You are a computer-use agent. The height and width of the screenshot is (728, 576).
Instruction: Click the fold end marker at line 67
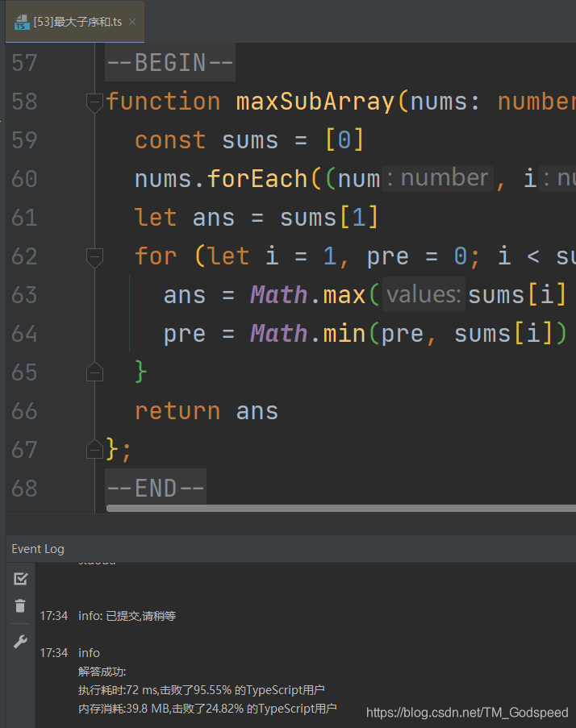coord(94,449)
